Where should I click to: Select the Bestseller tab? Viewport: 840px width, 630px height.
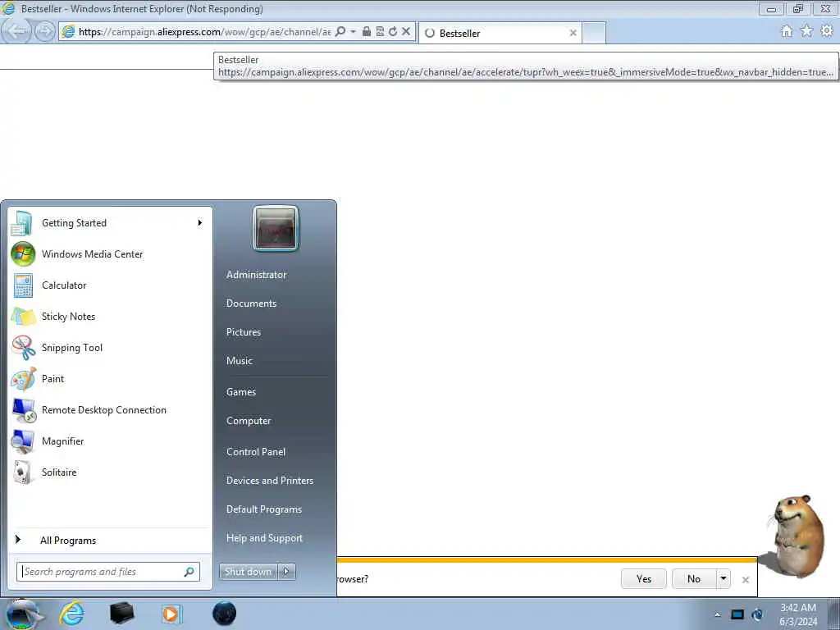pyautogui.click(x=498, y=33)
